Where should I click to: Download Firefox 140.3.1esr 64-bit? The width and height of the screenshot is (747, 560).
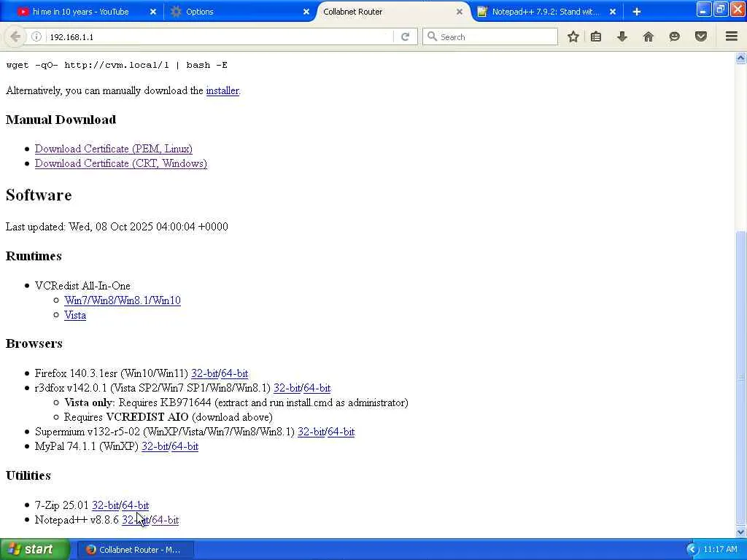click(x=234, y=373)
